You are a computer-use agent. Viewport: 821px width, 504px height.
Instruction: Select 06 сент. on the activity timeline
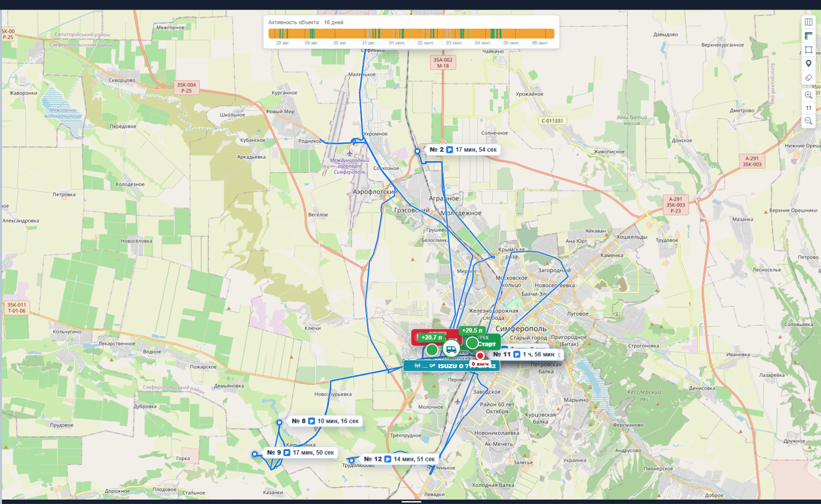coord(540,43)
